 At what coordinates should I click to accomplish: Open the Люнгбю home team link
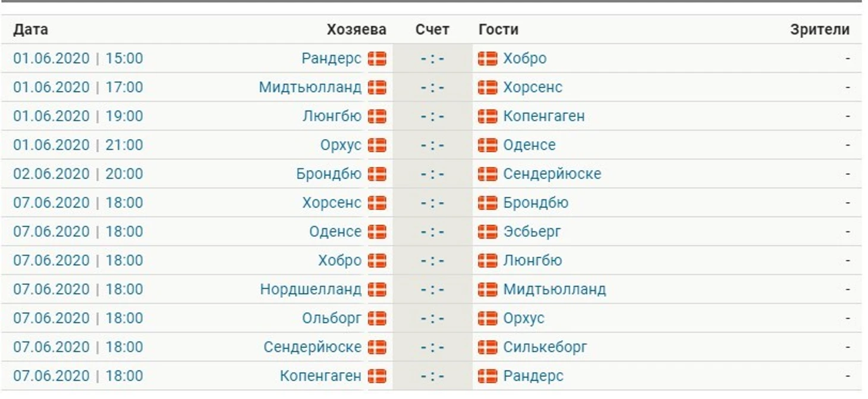332,116
